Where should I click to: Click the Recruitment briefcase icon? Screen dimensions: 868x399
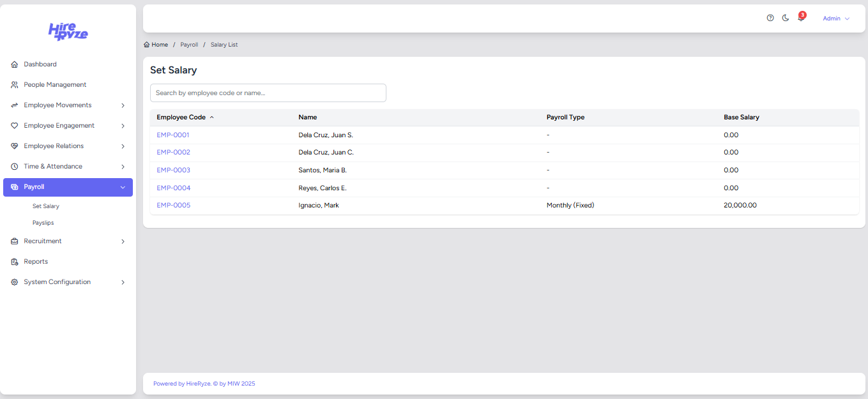tap(15, 241)
